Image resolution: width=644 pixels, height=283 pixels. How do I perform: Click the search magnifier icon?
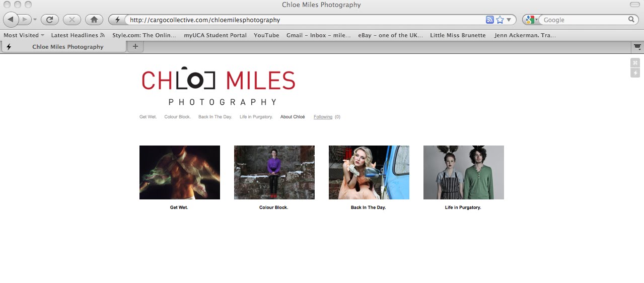click(x=631, y=20)
